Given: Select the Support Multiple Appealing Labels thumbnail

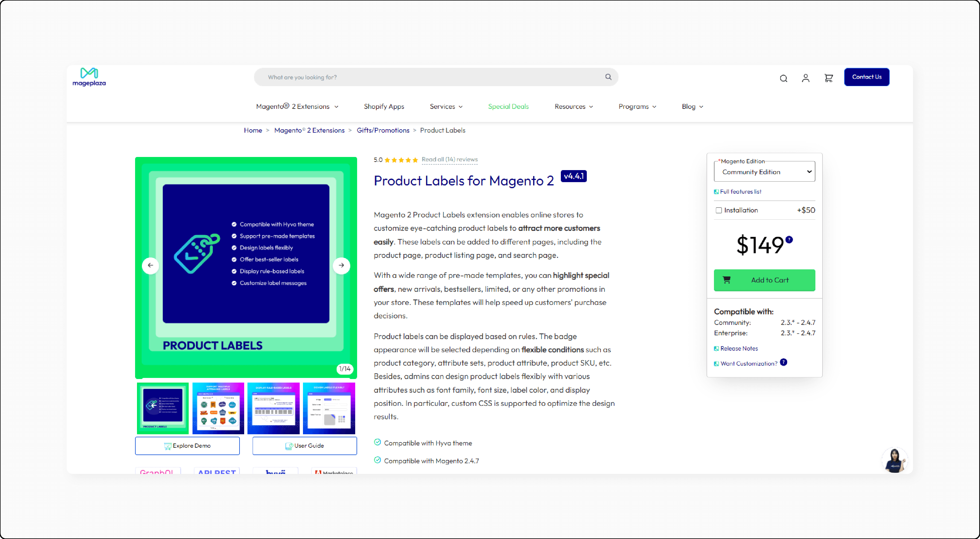Looking at the screenshot, I should click(x=218, y=408).
